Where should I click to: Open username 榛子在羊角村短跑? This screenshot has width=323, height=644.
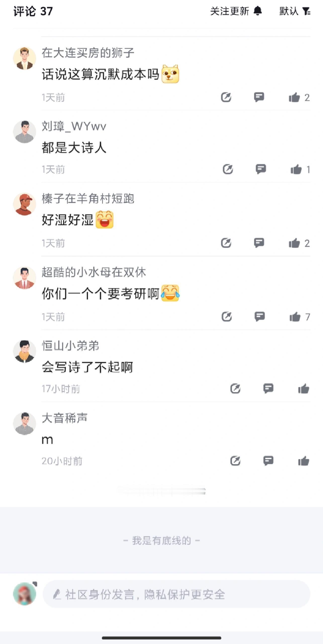coord(88,198)
